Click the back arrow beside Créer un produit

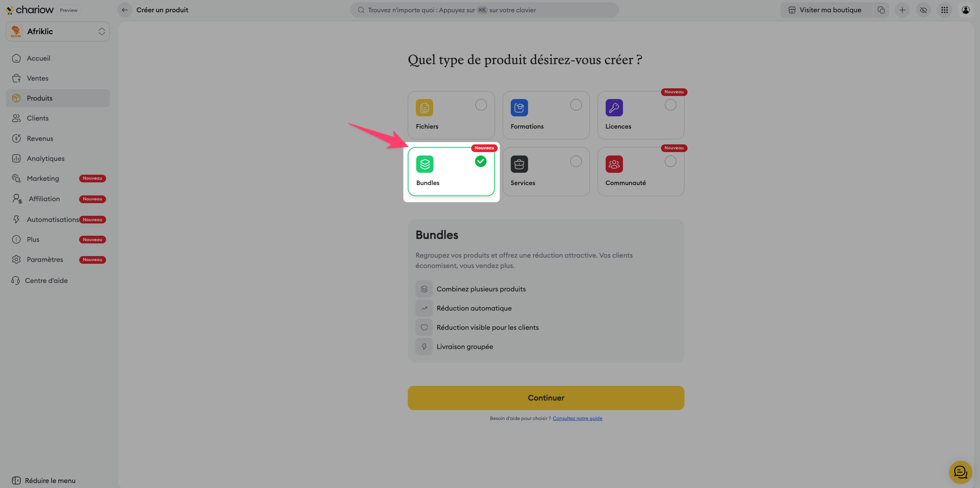pos(125,10)
